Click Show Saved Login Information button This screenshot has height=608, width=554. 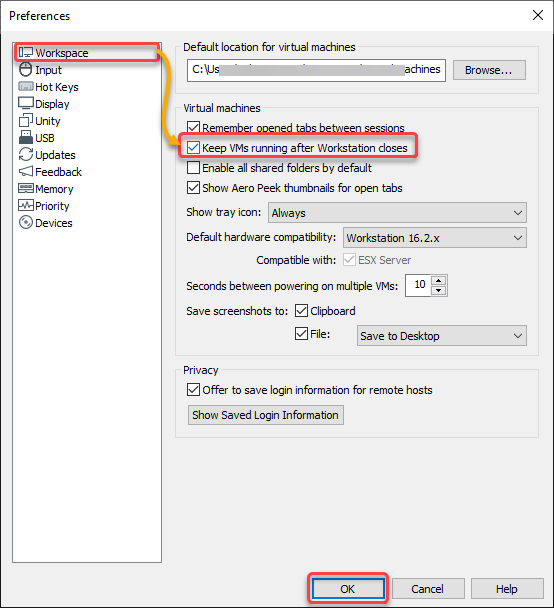266,415
